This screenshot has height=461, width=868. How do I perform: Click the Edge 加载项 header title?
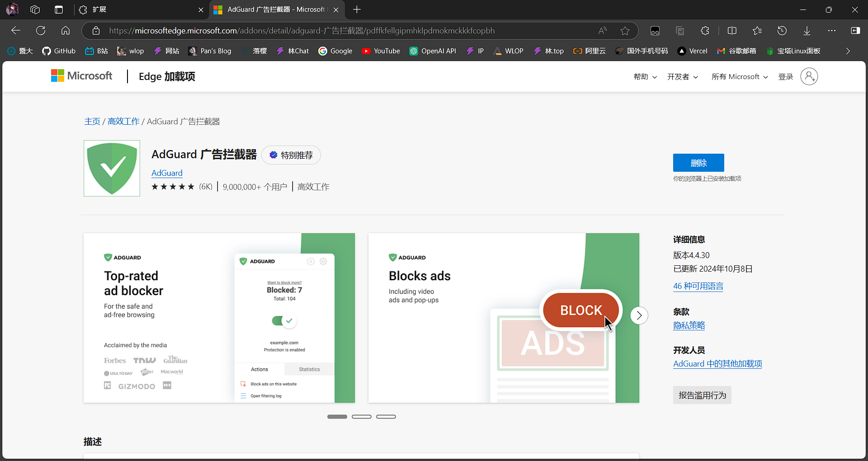167,76
